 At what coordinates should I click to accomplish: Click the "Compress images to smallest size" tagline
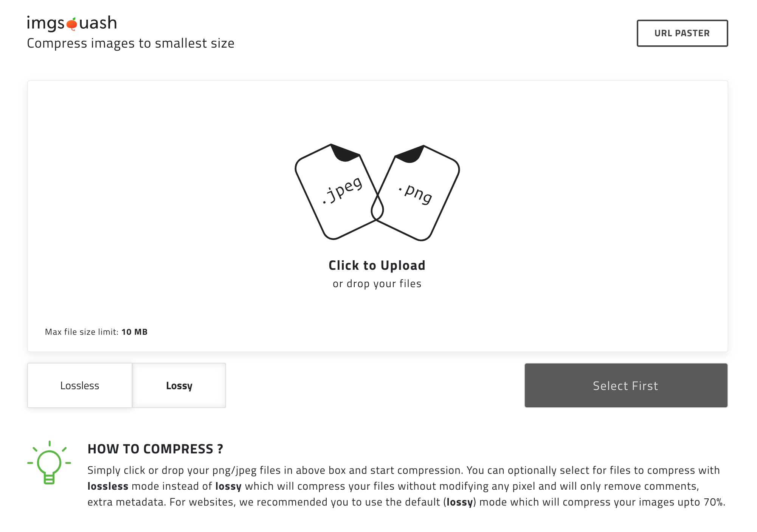[130, 43]
